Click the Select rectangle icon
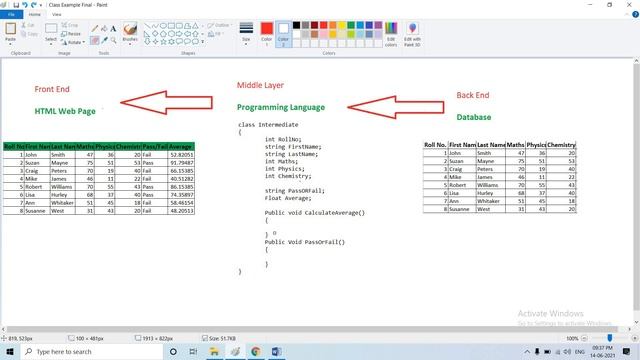The width and height of the screenshot is (640, 360). (51, 29)
